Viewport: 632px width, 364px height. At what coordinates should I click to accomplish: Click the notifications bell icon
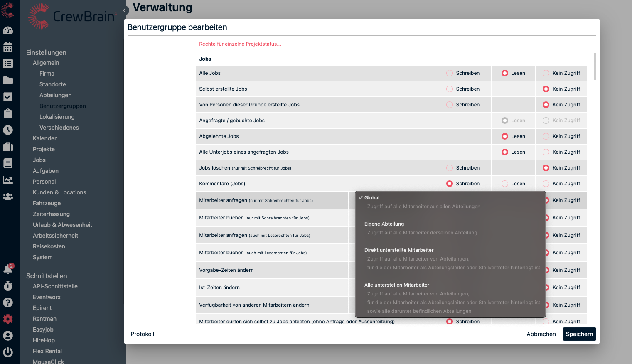tap(8, 269)
